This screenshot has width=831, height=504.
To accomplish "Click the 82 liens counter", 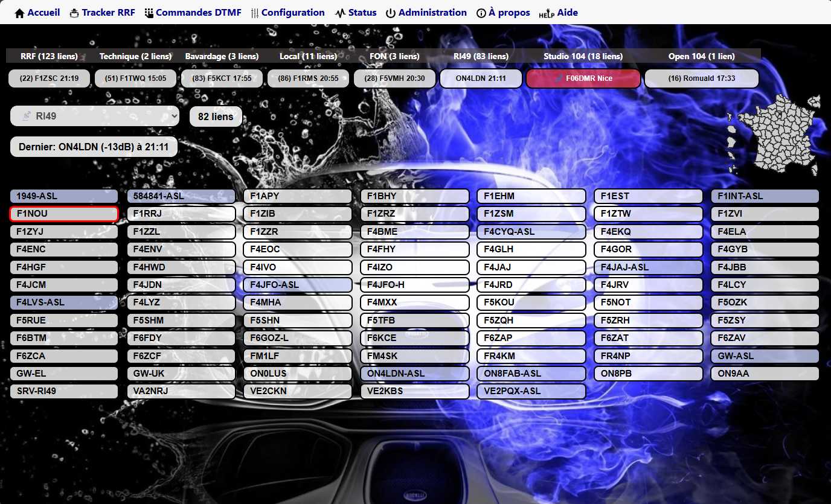I will click(x=216, y=116).
